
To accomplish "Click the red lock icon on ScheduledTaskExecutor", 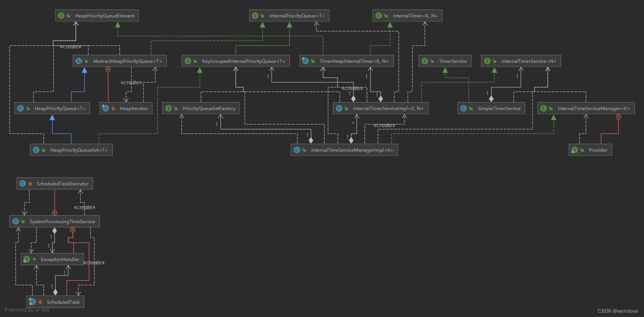I will pos(30,183).
